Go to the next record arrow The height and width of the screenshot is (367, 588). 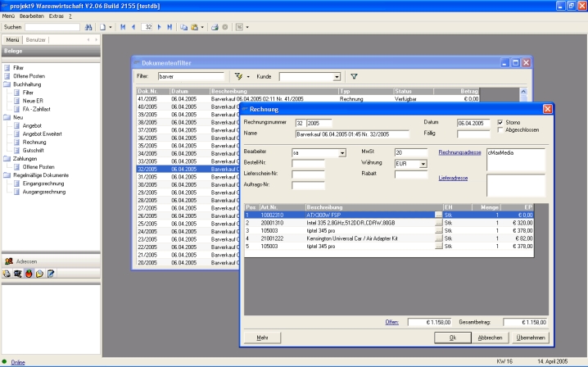click(160, 27)
